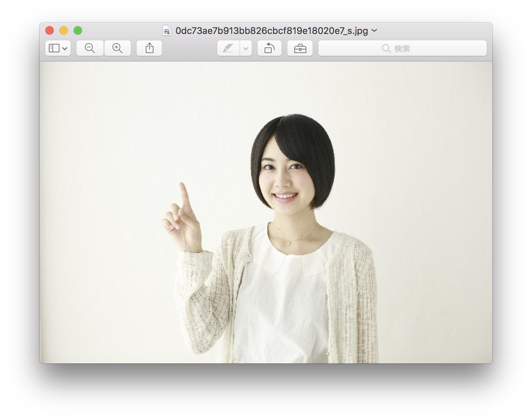The width and height of the screenshot is (532, 420).
Task: Select the highlight markup pen icon
Action: (x=228, y=48)
